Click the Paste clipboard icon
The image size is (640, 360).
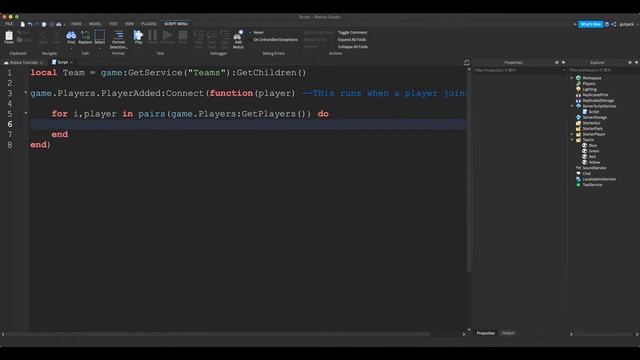tap(9, 36)
